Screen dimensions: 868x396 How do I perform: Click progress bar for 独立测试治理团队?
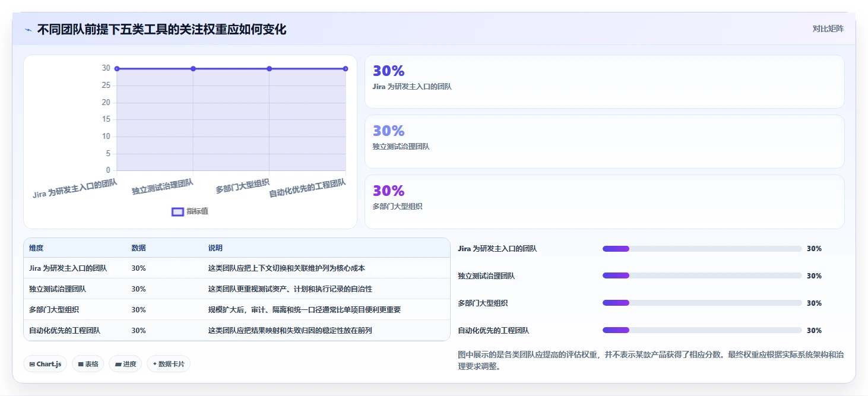click(x=702, y=276)
